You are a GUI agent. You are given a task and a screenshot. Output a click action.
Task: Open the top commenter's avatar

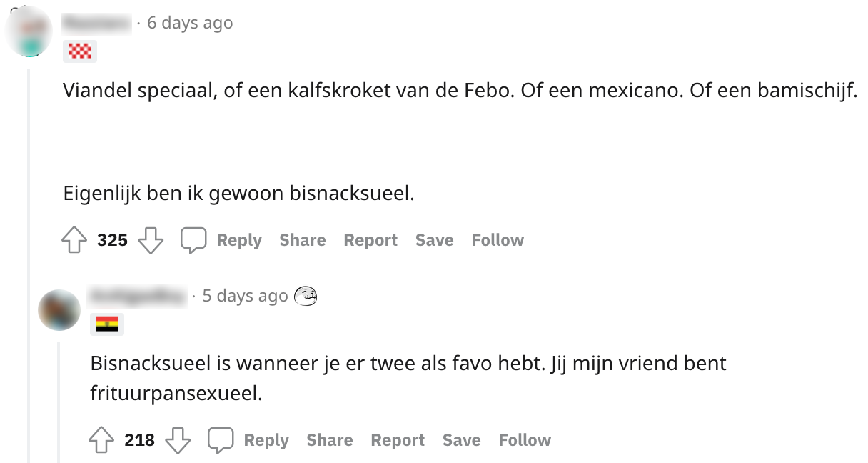[x=29, y=31]
